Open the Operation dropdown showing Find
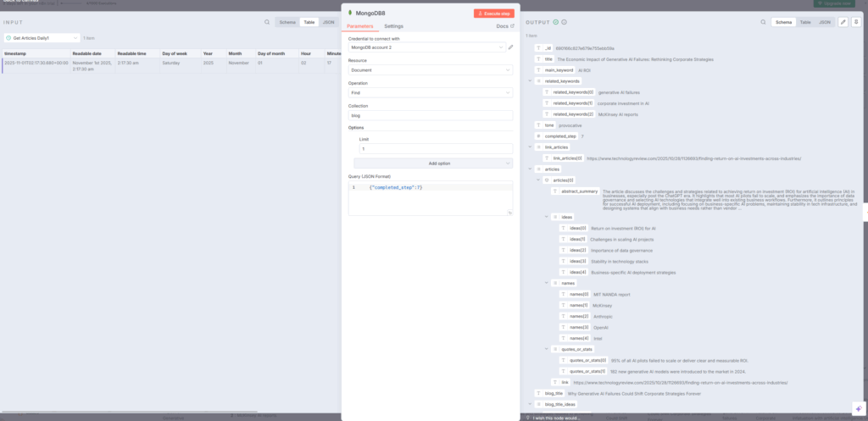Image resolution: width=868 pixels, height=421 pixels. (x=430, y=92)
